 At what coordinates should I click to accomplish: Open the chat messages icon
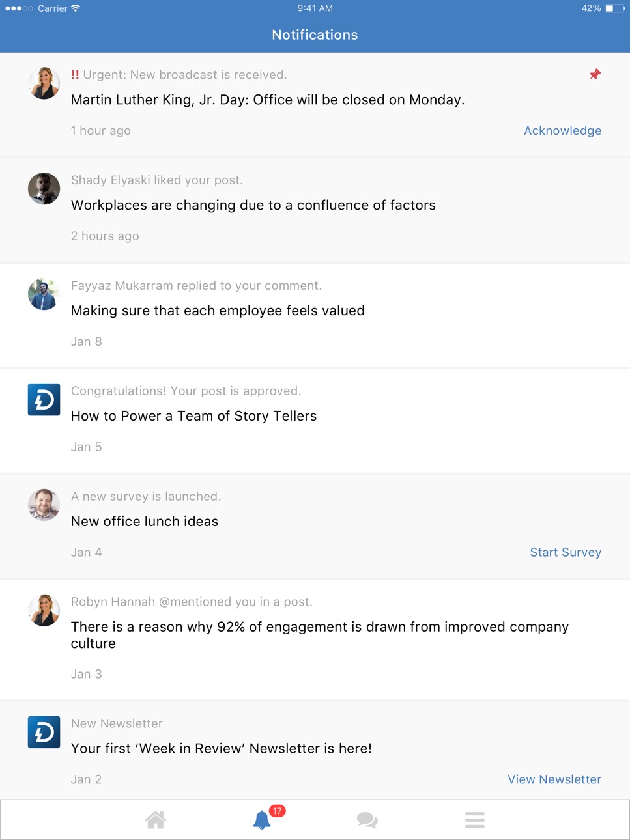[x=367, y=820]
